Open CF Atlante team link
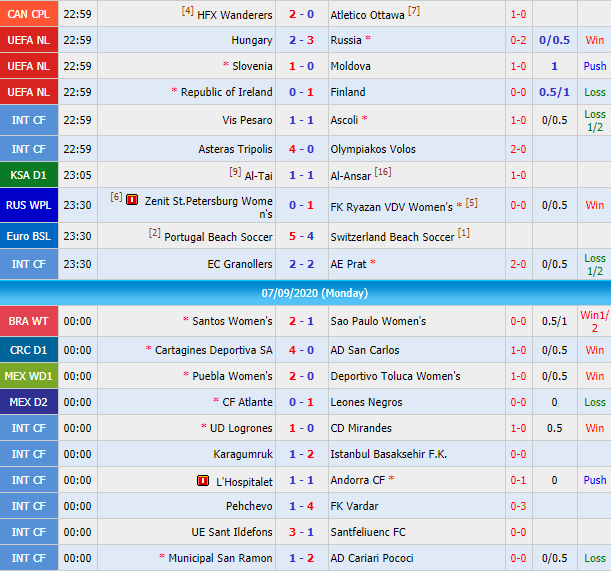Image resolution: width=611 pixels, height=571 pixels. tap(247, 402)
